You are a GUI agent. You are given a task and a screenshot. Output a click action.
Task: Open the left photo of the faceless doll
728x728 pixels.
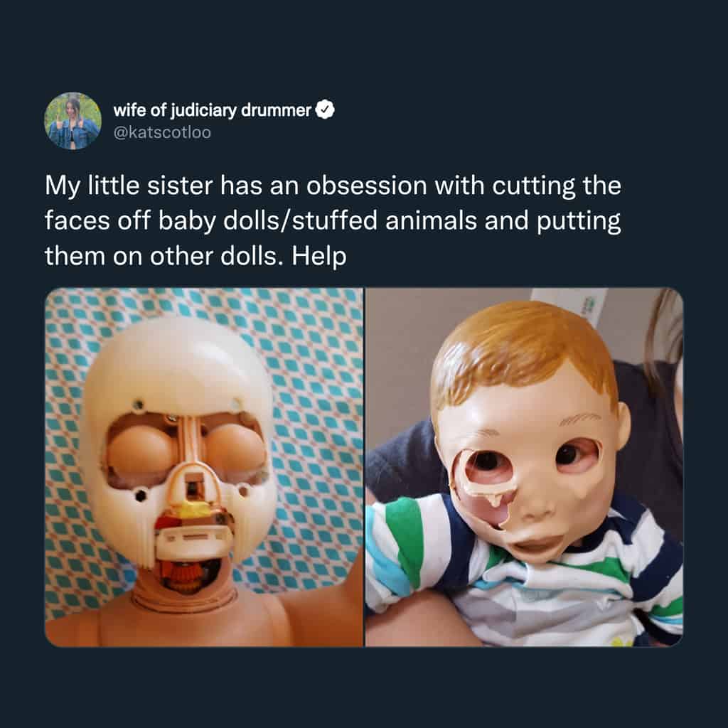tap(204, 467)
